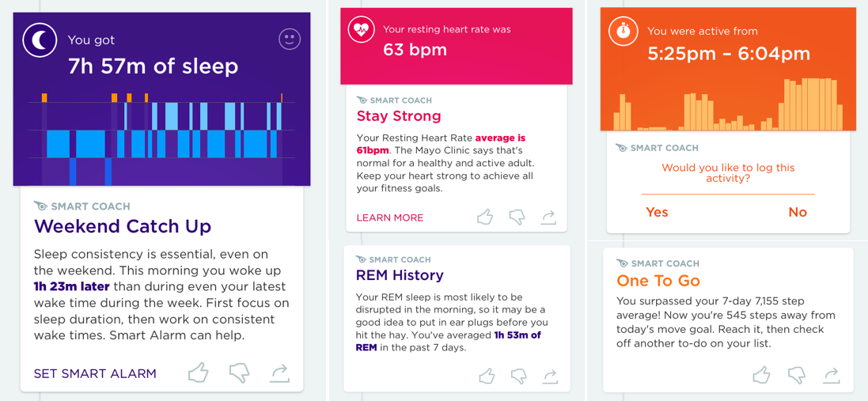The image size is (868, 401).
Task: Thumbs down the One To Go card
Action: click(796, 374)
